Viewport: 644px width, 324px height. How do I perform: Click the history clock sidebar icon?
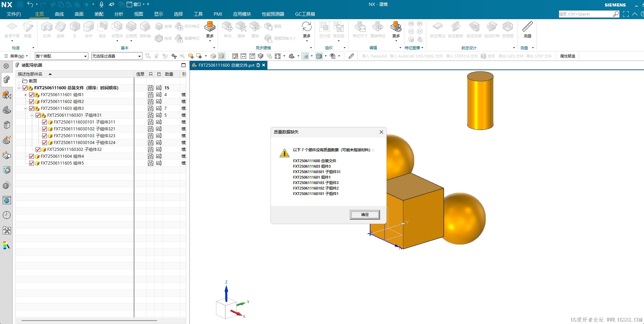click(7, 215)
